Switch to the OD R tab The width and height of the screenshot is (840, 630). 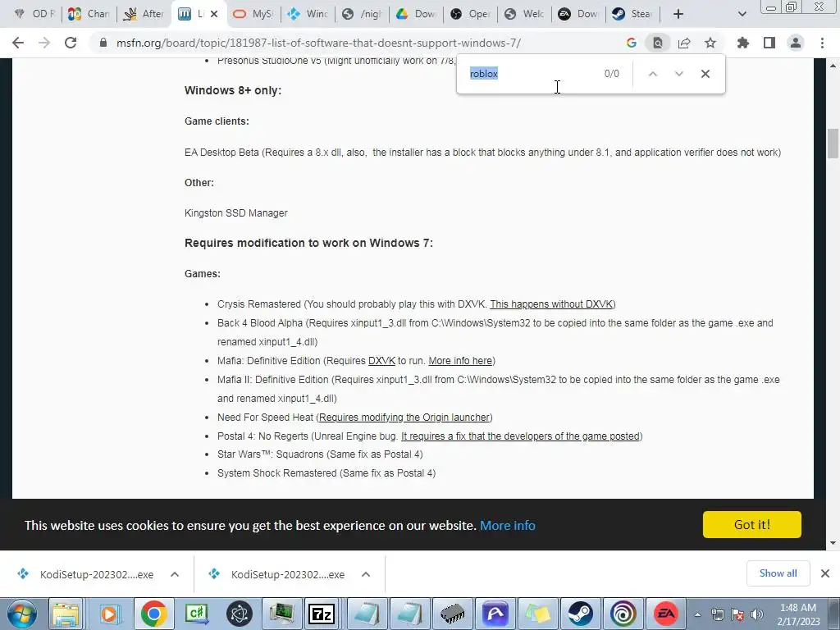tap(34, 14)
